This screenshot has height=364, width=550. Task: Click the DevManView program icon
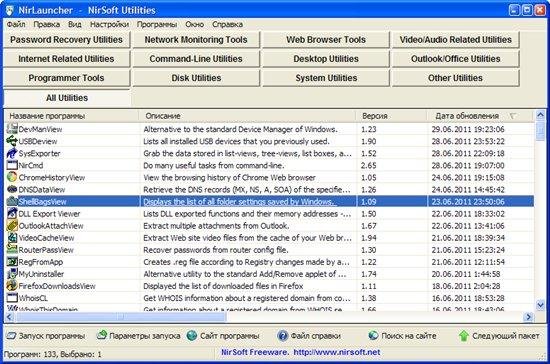point(12,129)
